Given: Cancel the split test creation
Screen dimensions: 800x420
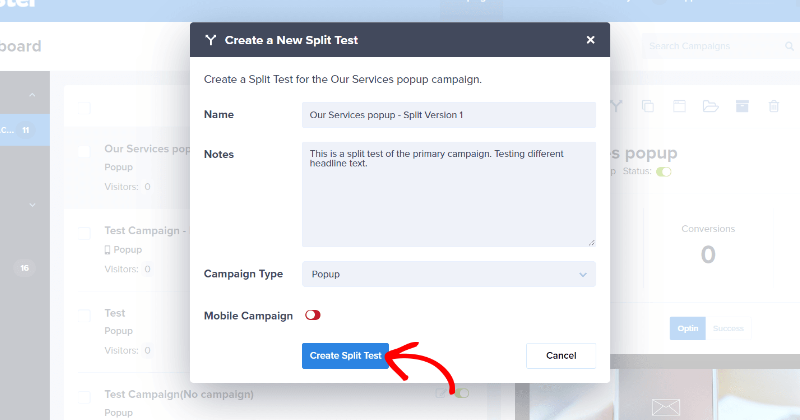Looking at the screenshot, I should coord(560,356).
